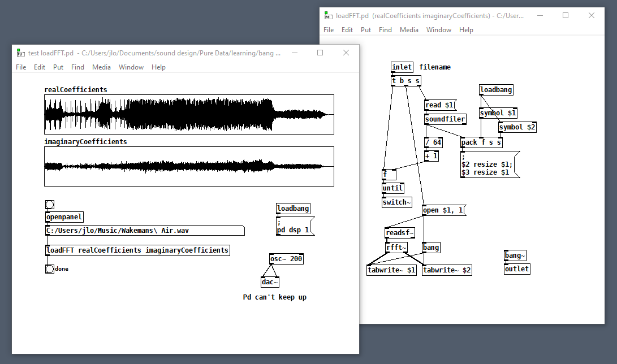
Task: Click the imaginaryCoefficients waveform array
Action: point(189,166)
